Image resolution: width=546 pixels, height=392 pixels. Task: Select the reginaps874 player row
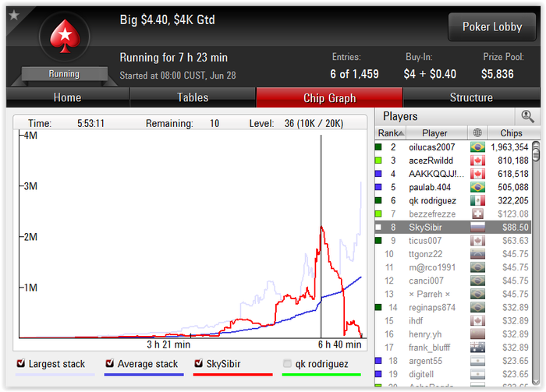[453, 308]
